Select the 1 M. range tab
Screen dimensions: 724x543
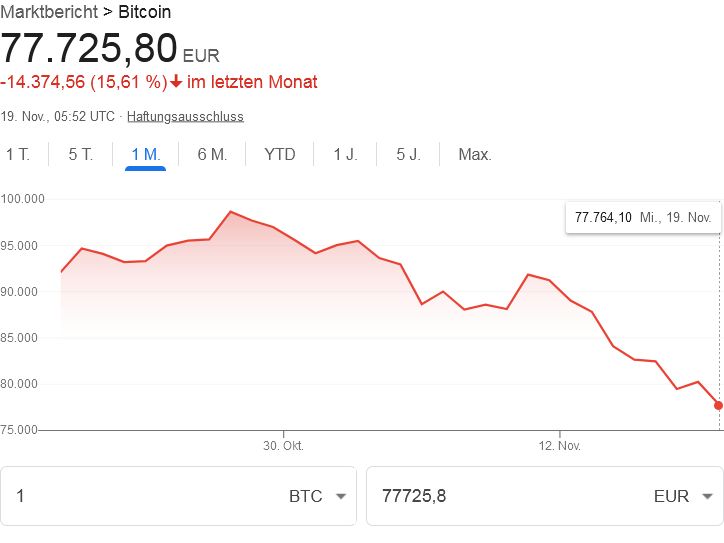tap(145, 154)
